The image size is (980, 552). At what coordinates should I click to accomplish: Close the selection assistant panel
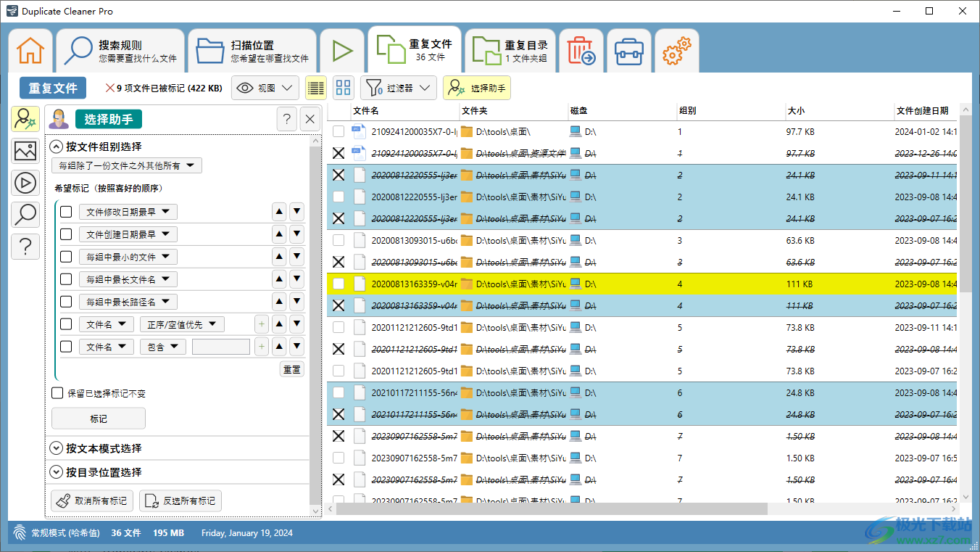(310, 120)
